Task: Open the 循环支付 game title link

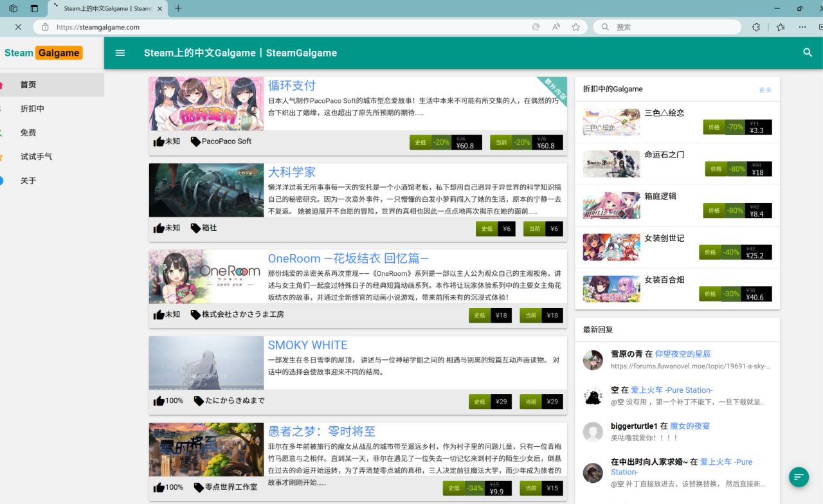Action: (292, 85)
